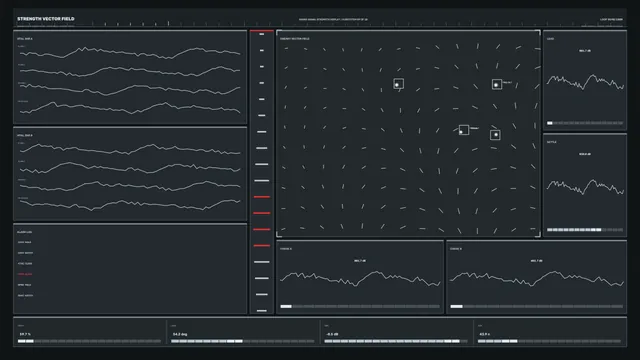Screen dimensions: 640x360
Task: Select the lowest unlabeled target marker in vector field
Action: coord(495,135)
